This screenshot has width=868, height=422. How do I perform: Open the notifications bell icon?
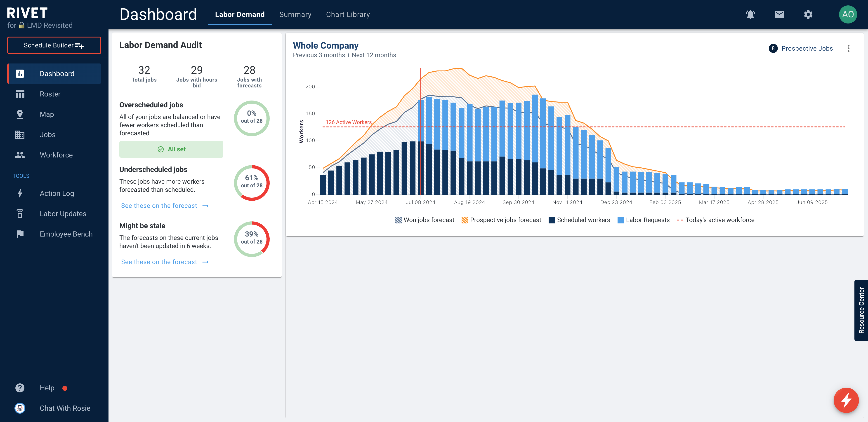[750, 14]
